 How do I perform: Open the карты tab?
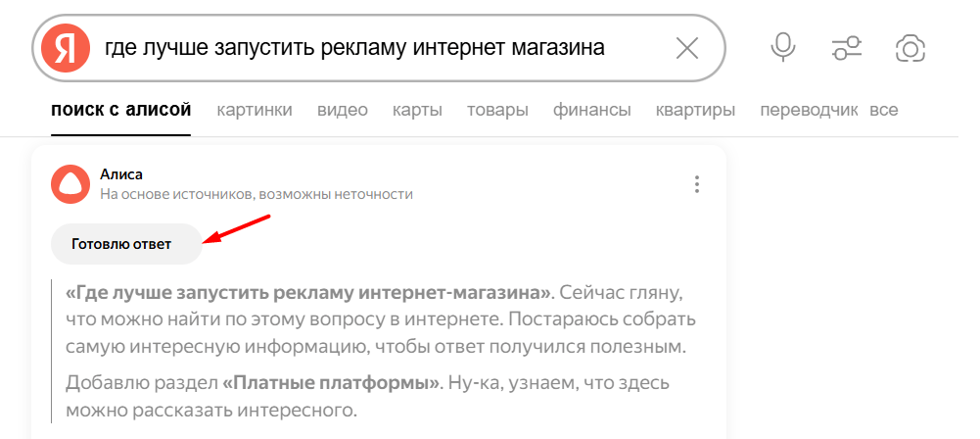[417, 111]
